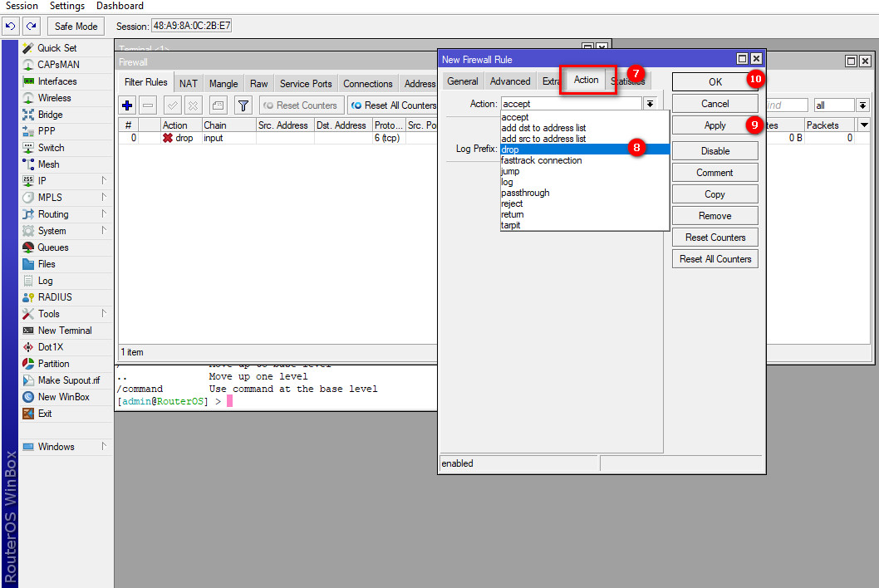This screenshot has width=879, height=588.
Task: Open the Interfaces sidebar item
Action: (x=56, y=81)
